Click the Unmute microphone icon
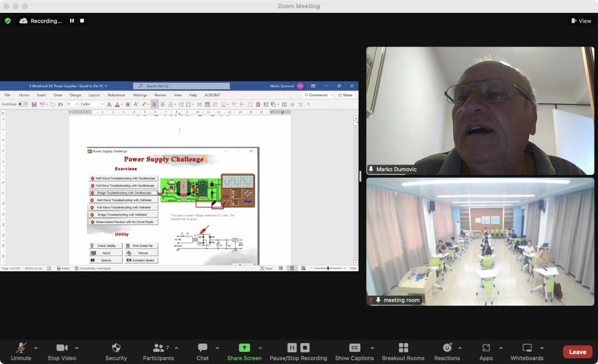The width and height of the screenshot is (598, 364). click(x=21, y=348)
